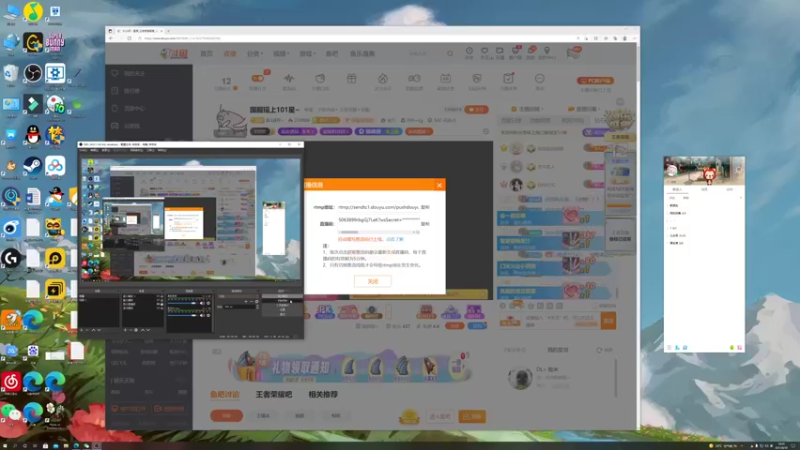
Task: Open source properties gear in OBS sources panel
Action: pyautogui.click(x=136, y=330)
